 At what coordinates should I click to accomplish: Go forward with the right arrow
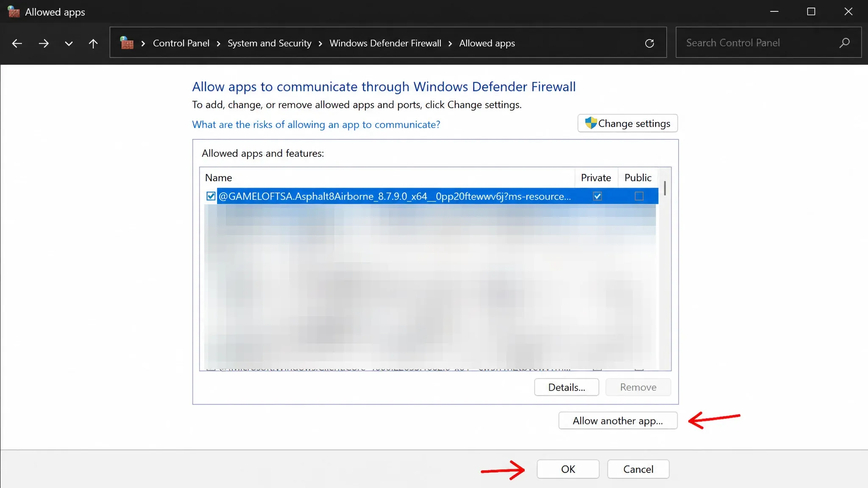tap(43, 43)
